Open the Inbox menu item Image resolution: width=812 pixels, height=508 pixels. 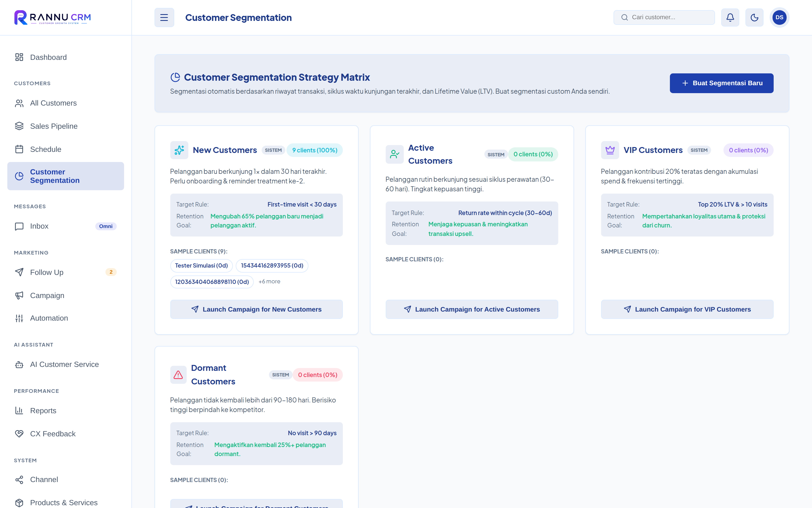tap(65, 226)
